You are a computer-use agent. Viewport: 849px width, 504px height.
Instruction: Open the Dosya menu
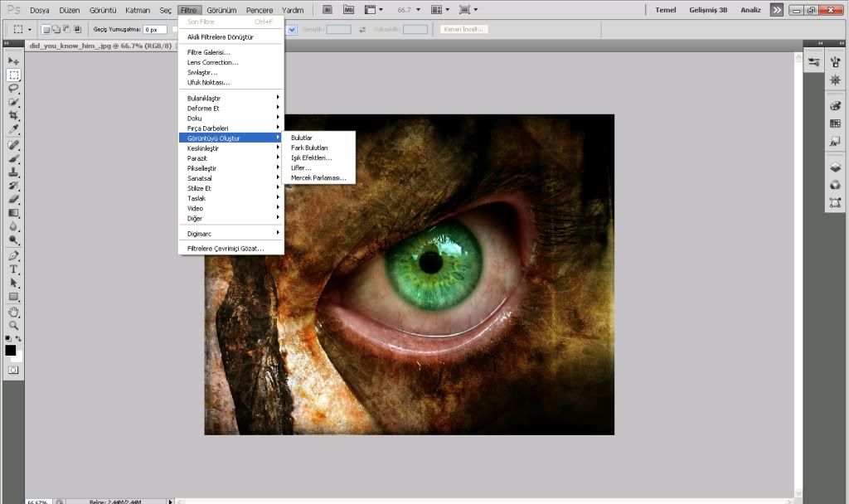[x=40, y=10]
